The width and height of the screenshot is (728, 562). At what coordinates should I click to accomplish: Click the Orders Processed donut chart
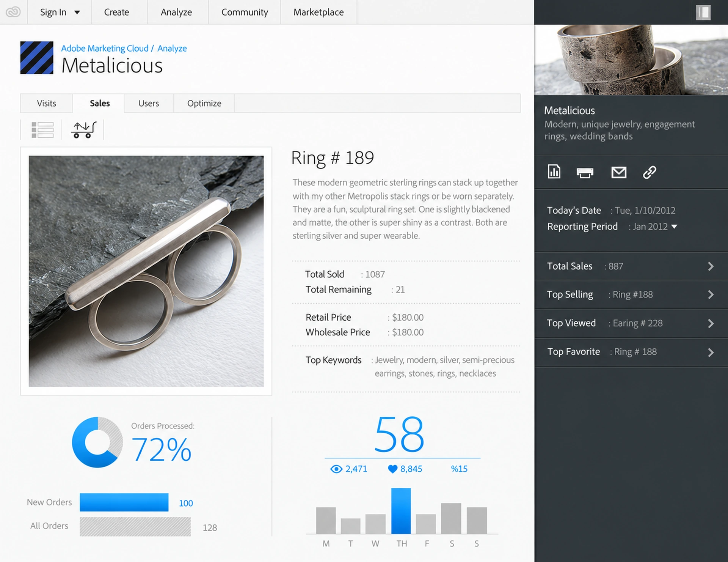pyautogui.click(x=97, y=442)
